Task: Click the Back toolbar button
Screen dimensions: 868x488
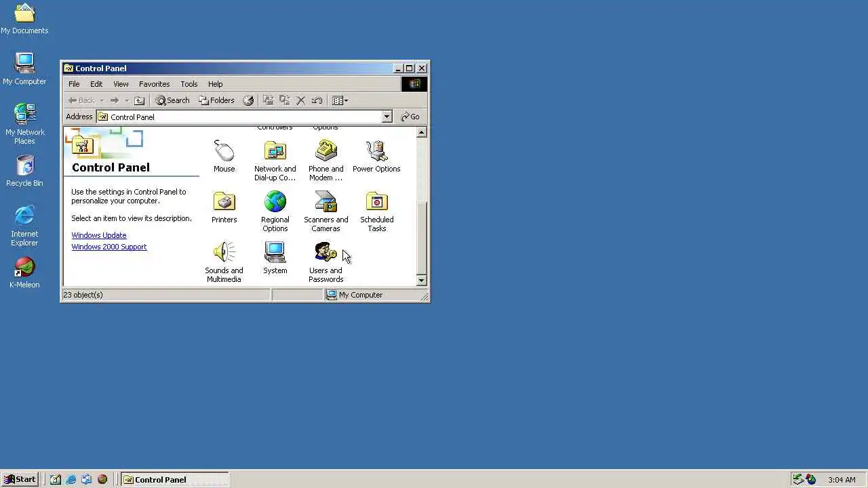Action: tap(81, 100)
